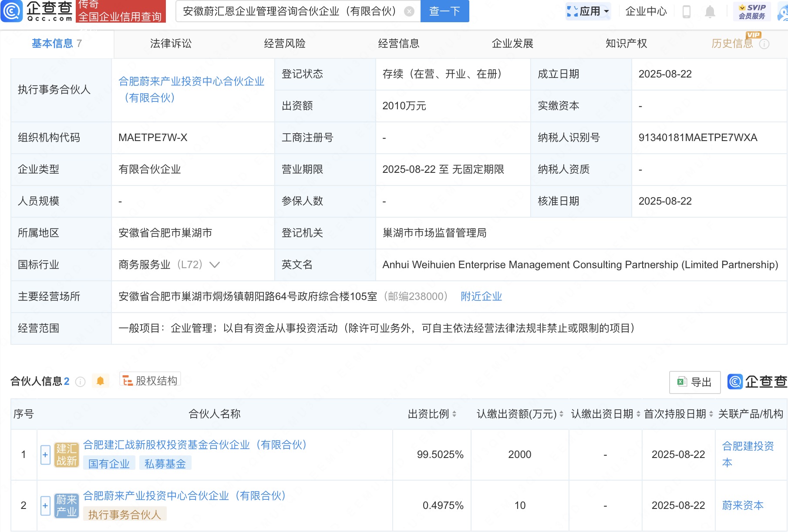Screen dimensions: 788x532
Task: Open the mobile phone icon in header
Action: [687, 11]
